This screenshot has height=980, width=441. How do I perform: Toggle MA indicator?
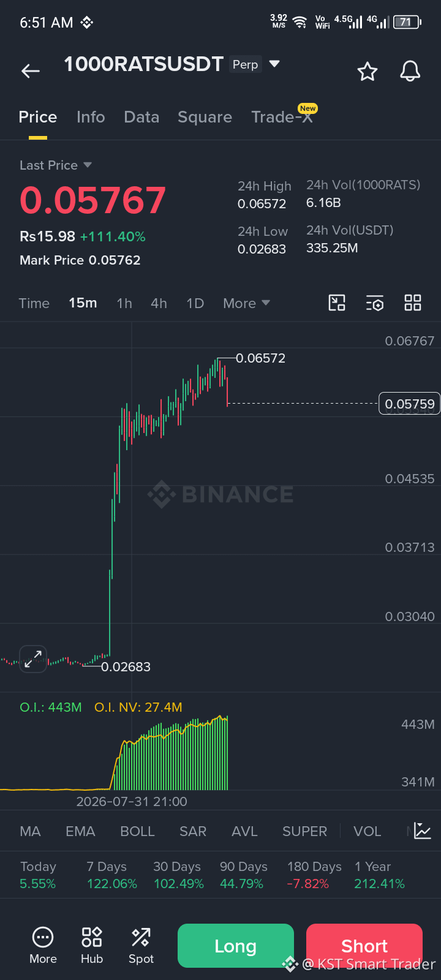[x=30, y=831]
